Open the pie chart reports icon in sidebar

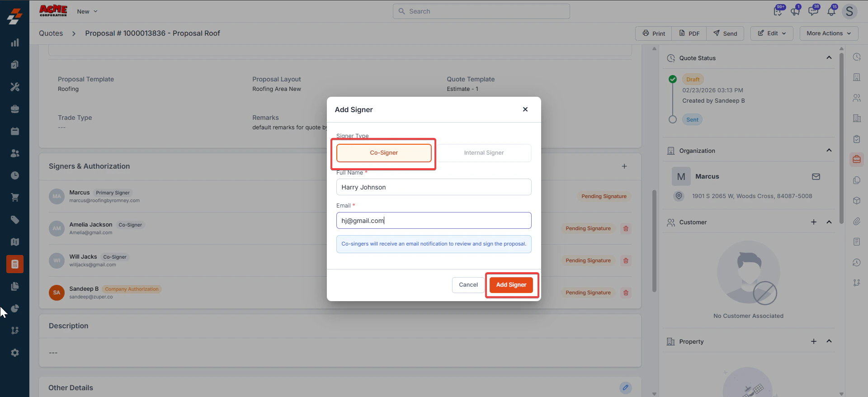15,308
